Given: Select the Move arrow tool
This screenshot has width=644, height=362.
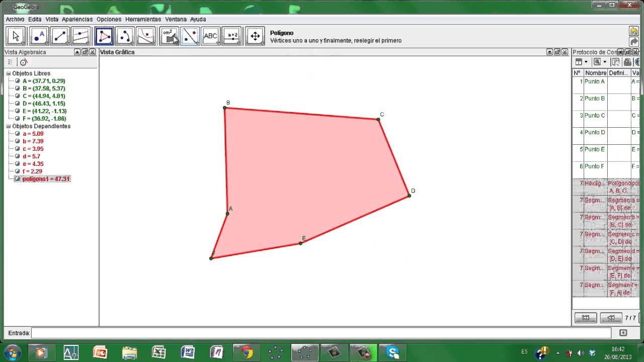Looking at the screenshot, I should pos(16,36).
